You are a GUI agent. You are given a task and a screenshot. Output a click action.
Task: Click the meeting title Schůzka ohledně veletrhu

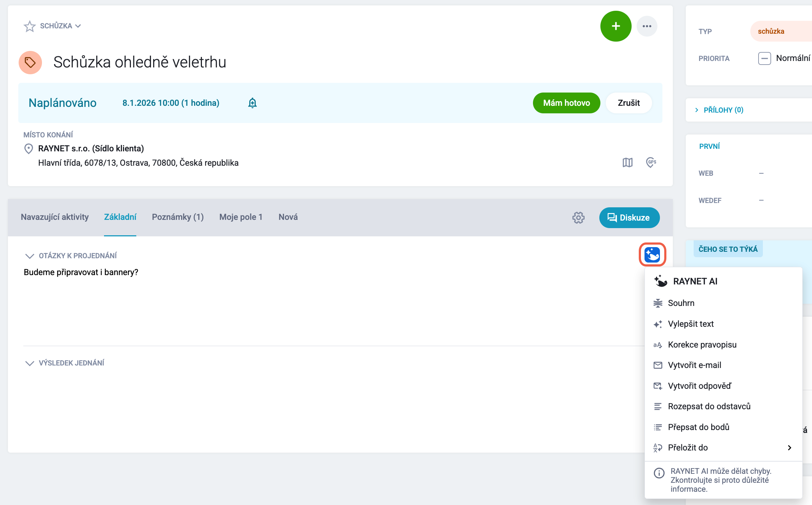(x=140, y=62)
